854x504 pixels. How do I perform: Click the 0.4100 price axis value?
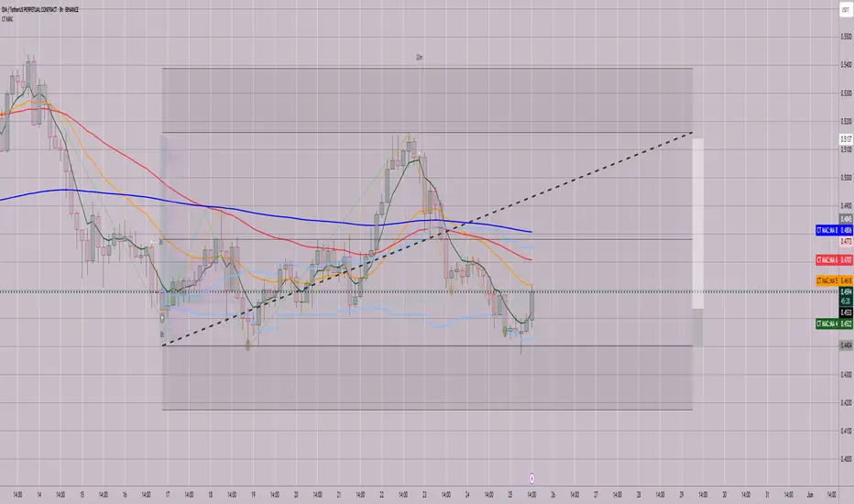pos(846,431)
